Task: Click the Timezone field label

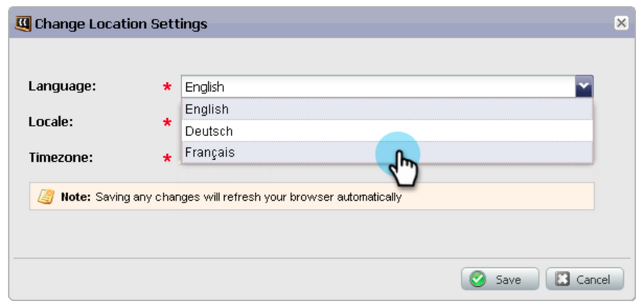Action: 61,158
